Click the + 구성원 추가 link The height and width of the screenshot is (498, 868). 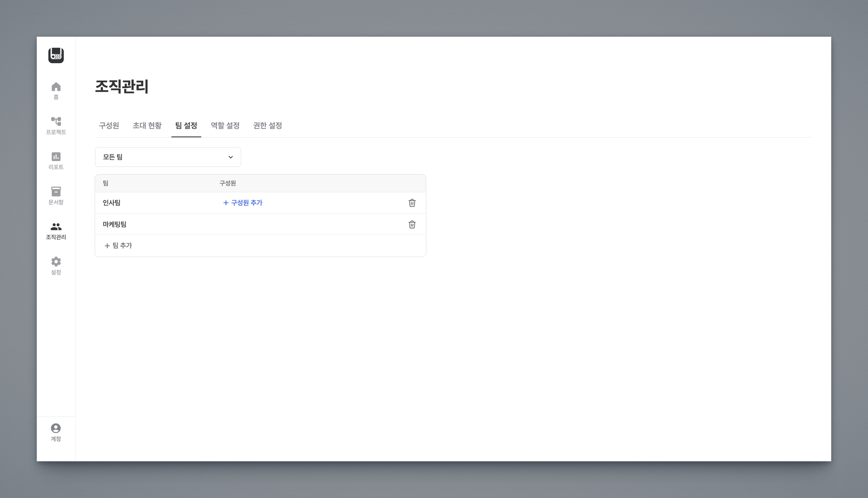(x=243, y=203)
